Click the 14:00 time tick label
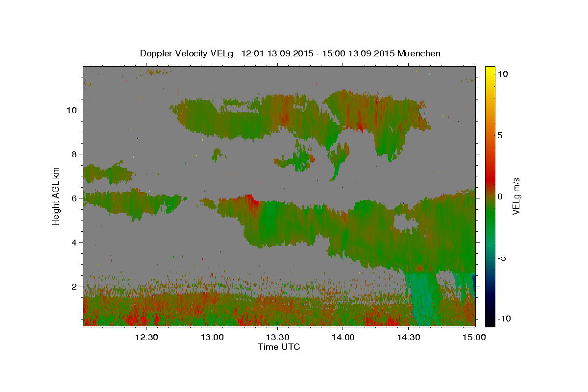 pyautogui.click(x=343, y=338)
